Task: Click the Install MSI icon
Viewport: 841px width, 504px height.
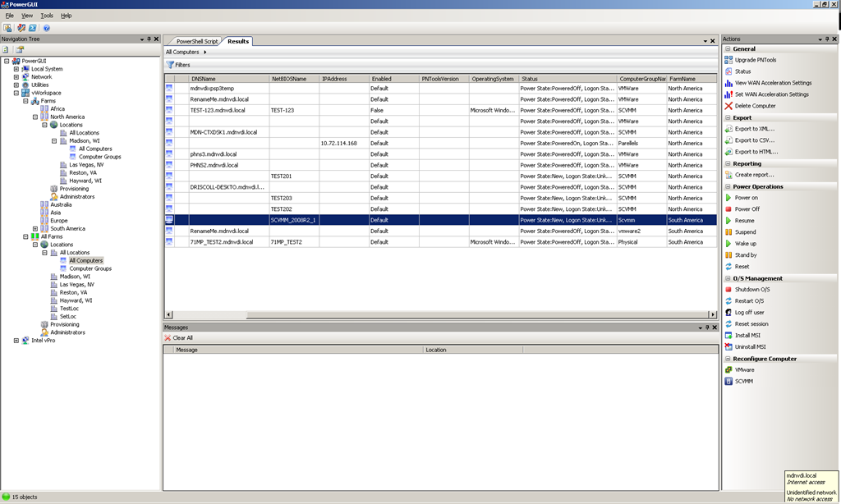Action: 728,336
